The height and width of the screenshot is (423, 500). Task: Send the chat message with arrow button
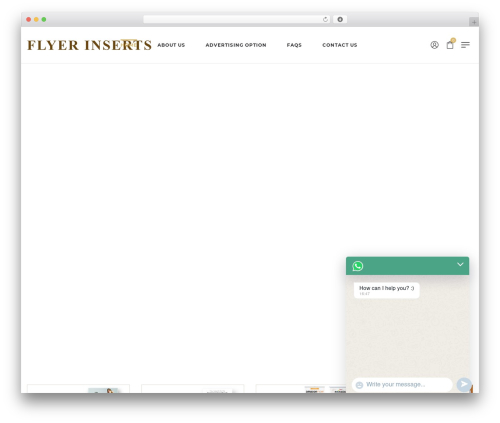click(464, 384)
